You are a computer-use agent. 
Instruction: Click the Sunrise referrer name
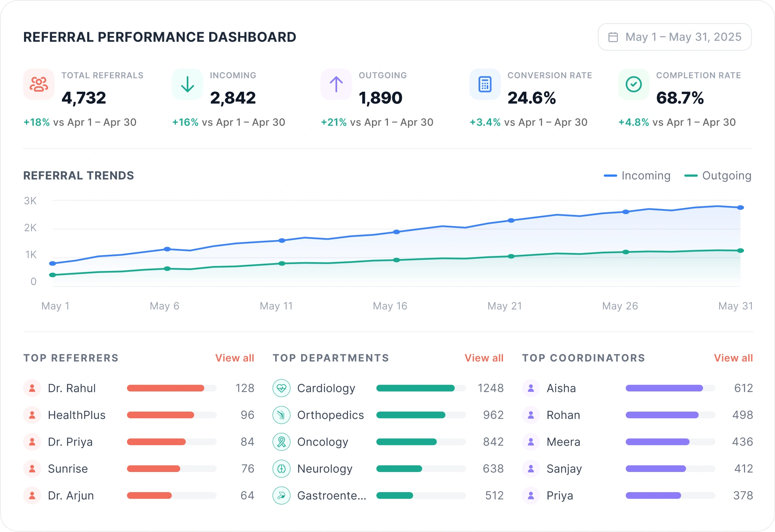(68, 469)
